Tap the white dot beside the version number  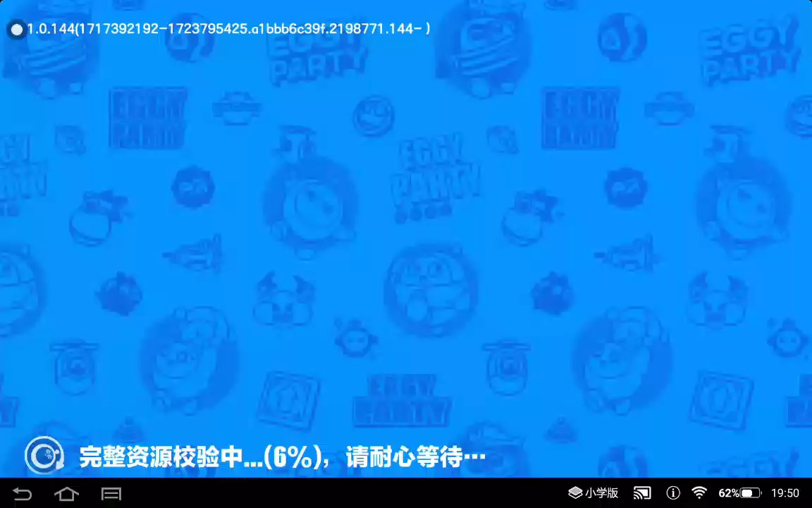pyautogui.click(x=17, y=30)
